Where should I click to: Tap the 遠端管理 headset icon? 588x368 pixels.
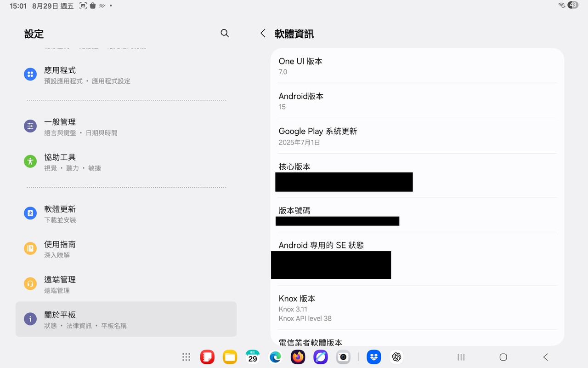point(30,284)
